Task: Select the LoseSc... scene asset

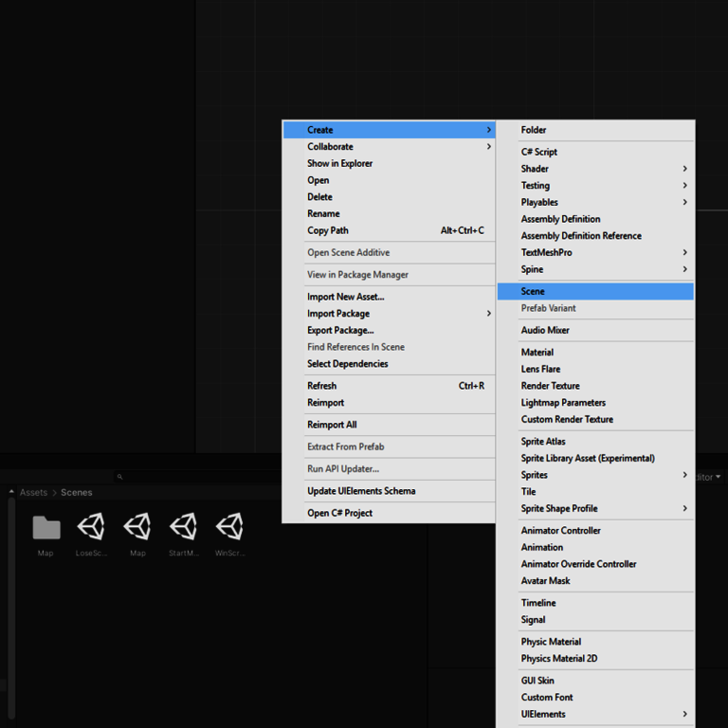Action: pyautogui.click(x=91, y=527)
